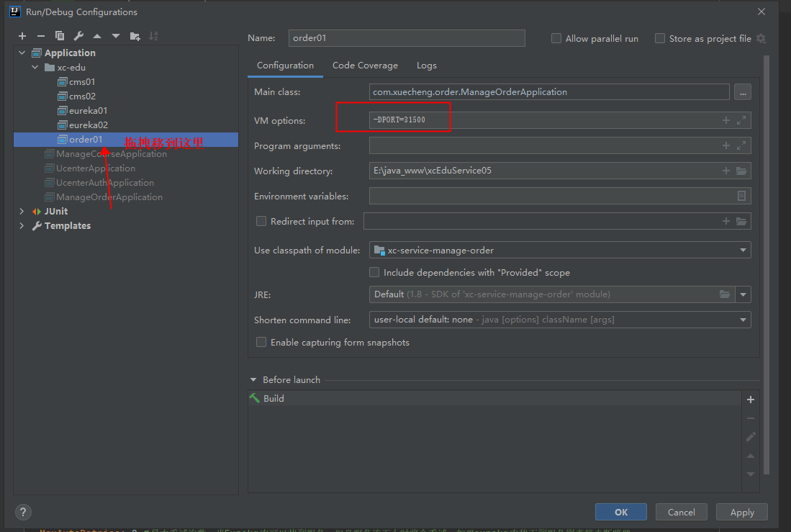Switch to the Configuration tab

285,65
